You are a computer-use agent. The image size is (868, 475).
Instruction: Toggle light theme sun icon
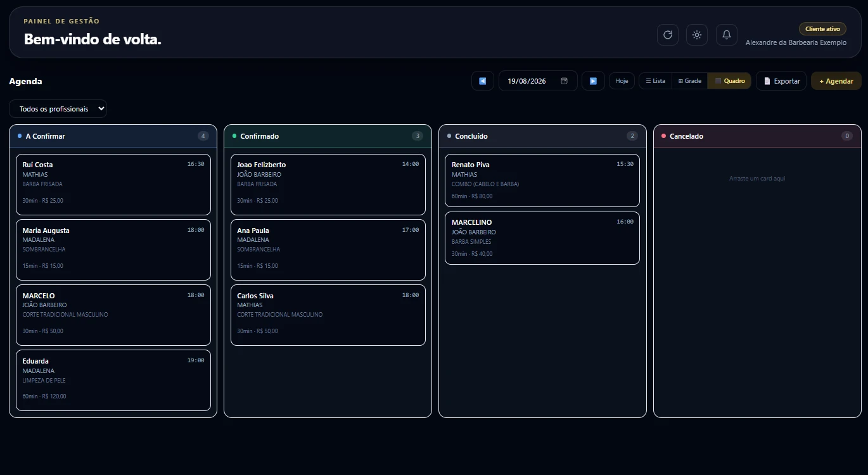pos(697,35)
